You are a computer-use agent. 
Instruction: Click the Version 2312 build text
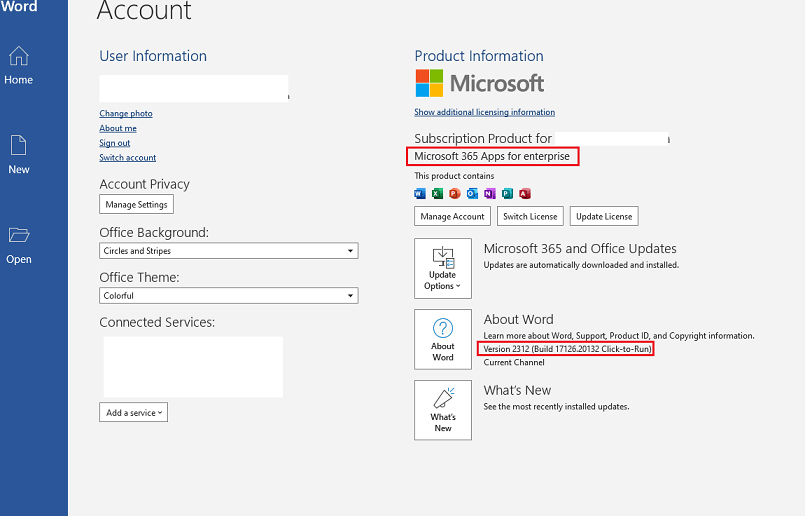pyautogui.click(x=567, y=349)
